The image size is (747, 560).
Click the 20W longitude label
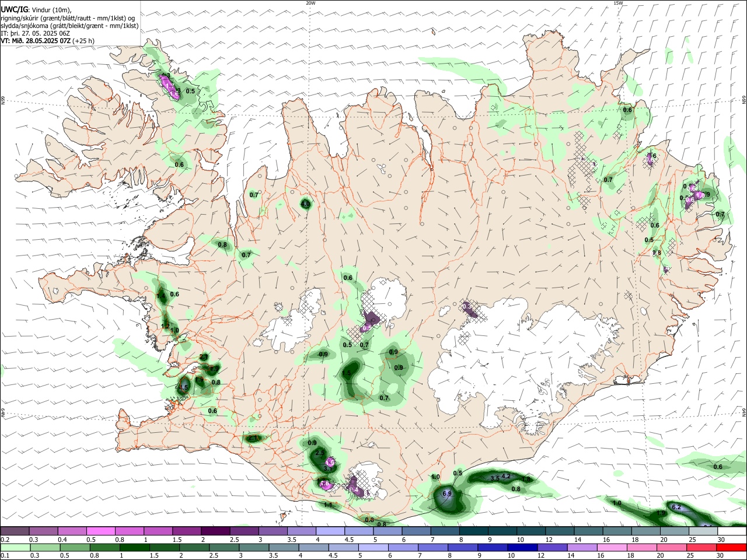(x=310, y=3)
